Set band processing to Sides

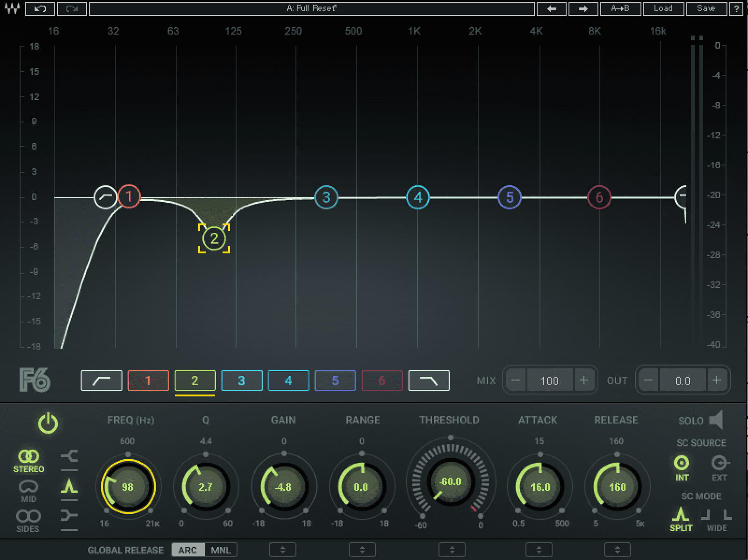coord(29,521)
